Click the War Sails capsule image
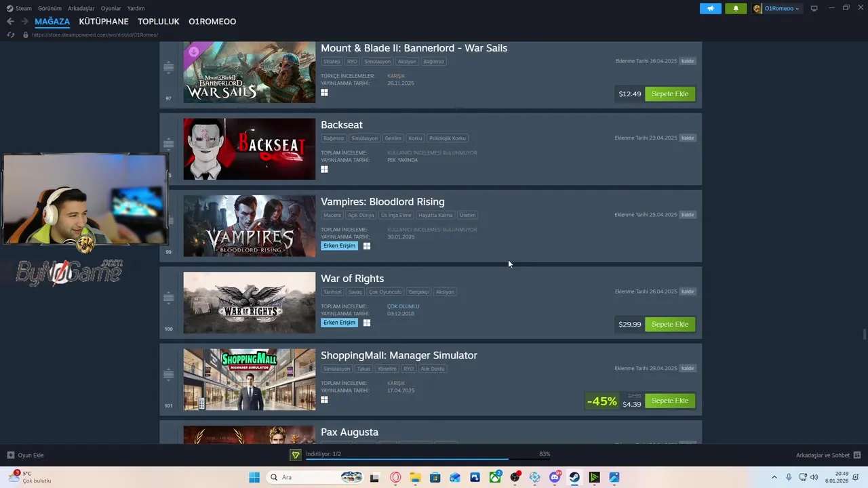Screen dimensions: 868x488 coord(250,72)
